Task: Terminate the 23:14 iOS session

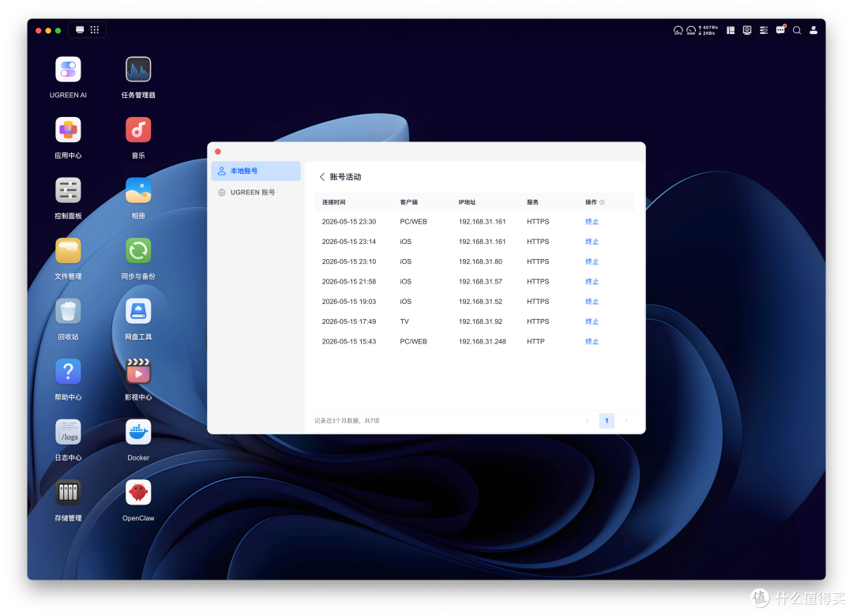Action: point(592,242)
